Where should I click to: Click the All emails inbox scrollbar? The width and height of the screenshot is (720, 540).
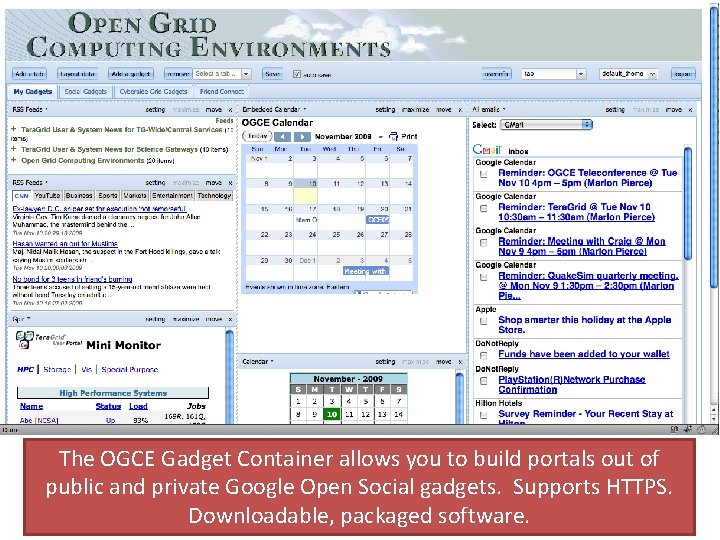point(688,202)
